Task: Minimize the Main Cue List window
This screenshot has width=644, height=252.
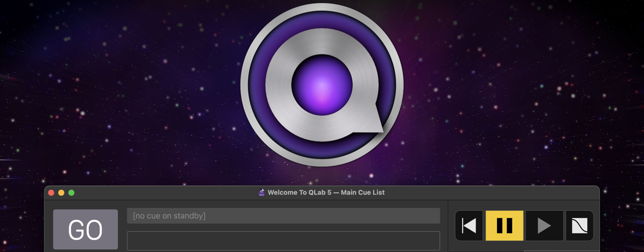Action: (x=61, y=193)
